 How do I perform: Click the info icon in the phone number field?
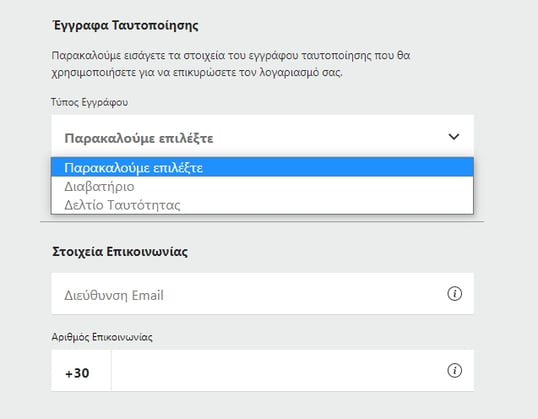(454, 371)
